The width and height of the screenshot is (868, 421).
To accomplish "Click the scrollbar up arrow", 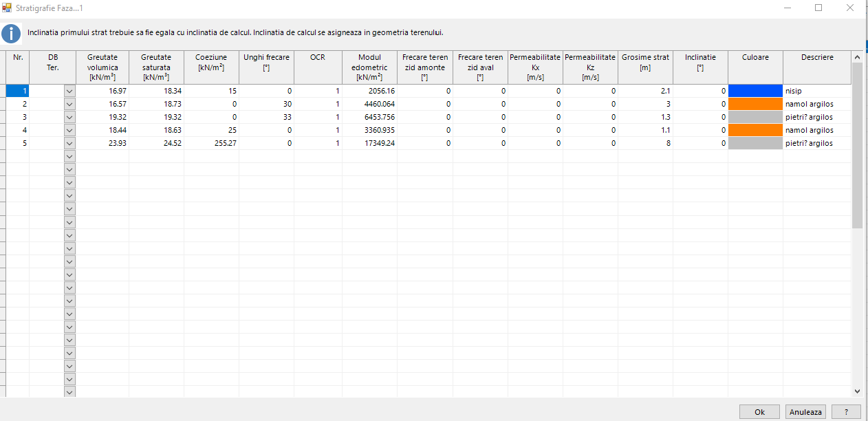I will tap(857, 57).
